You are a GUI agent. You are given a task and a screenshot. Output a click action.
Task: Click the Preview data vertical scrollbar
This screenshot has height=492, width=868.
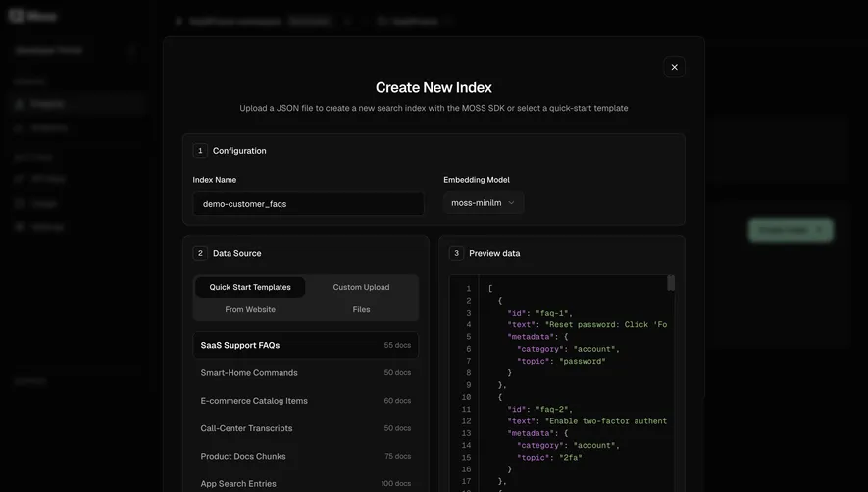tap(671, 283)
